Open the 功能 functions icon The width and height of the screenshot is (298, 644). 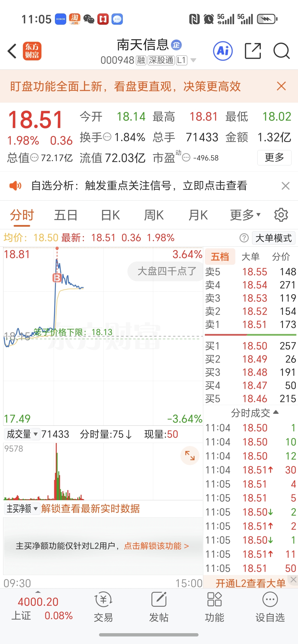214,607
